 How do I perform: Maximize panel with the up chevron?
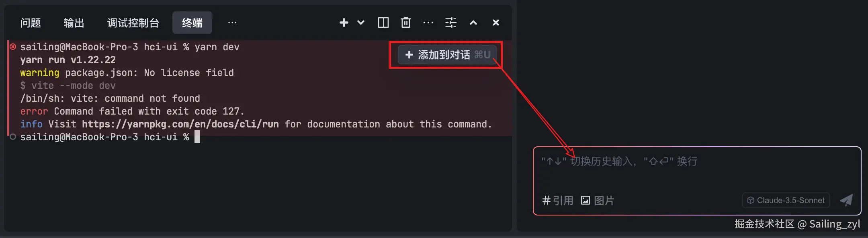tap(473, 23)
